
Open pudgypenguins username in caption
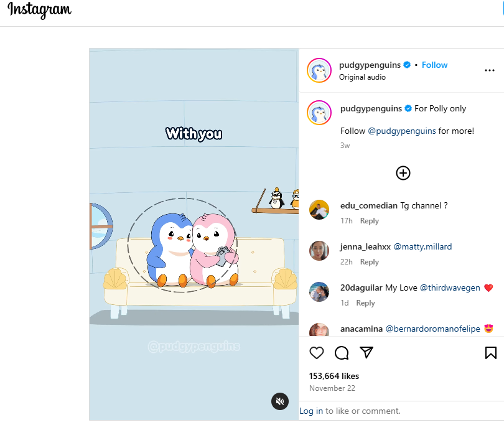[x=371, y=109]
